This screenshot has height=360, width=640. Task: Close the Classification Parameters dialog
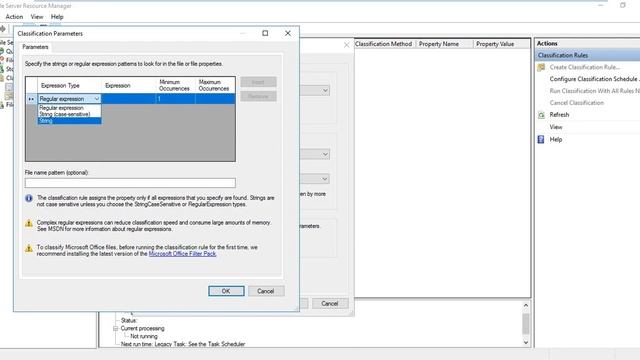click(288, 33)
